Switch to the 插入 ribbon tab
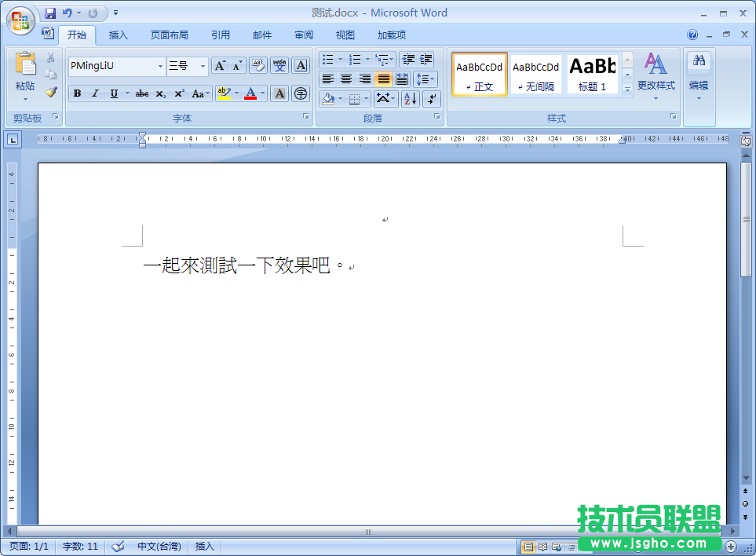756x556 pixels. click(x=119, y=35)
